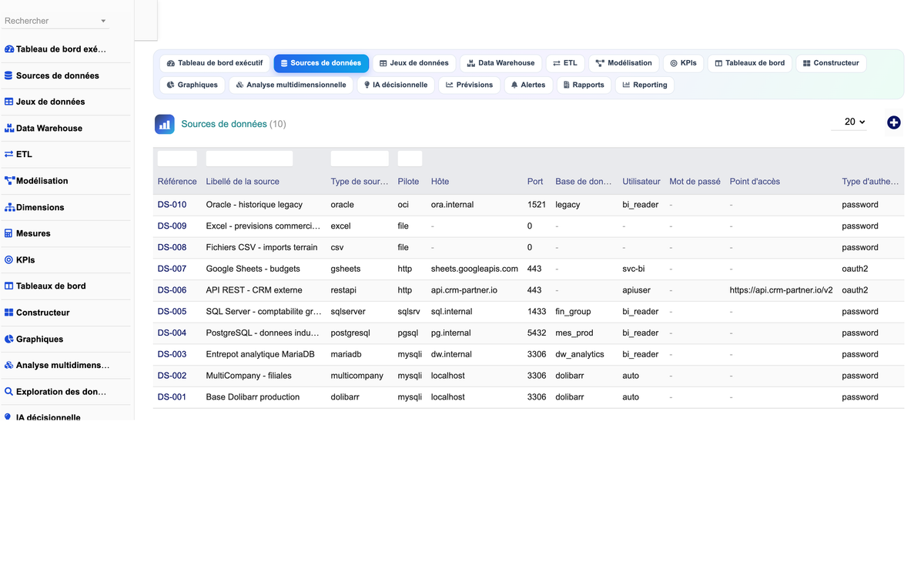
Task: Click the ETL sidebar arrows icon
Action: pos(9,154)
